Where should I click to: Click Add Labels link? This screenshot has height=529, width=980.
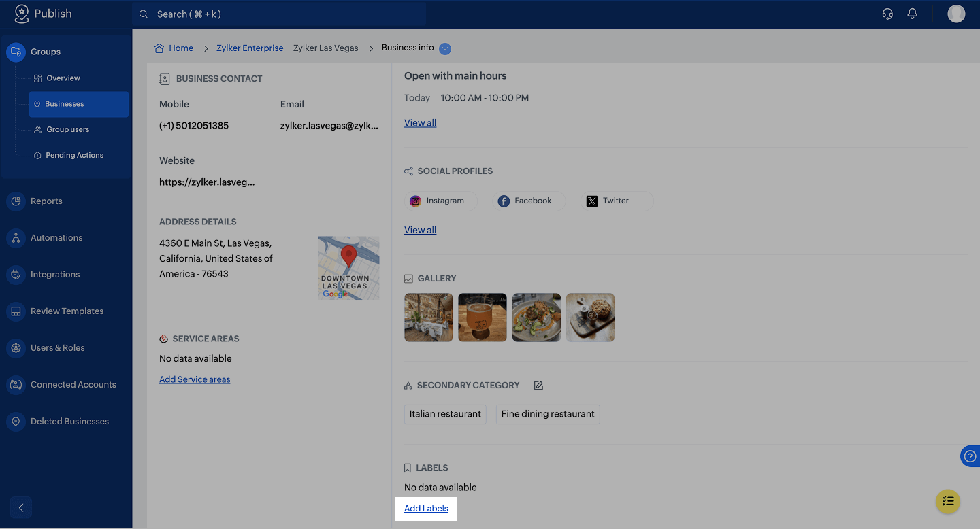tap(427, 509)
